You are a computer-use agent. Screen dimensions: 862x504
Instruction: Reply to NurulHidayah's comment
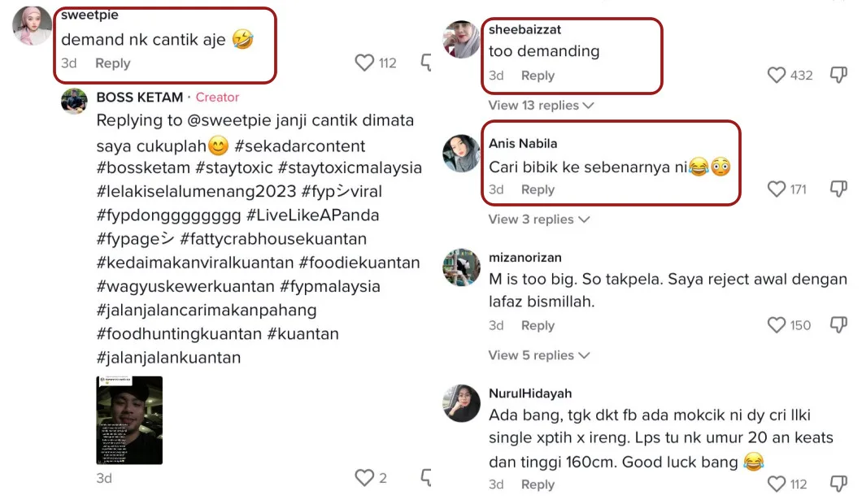pyautogui.click(x=538, y=484)
